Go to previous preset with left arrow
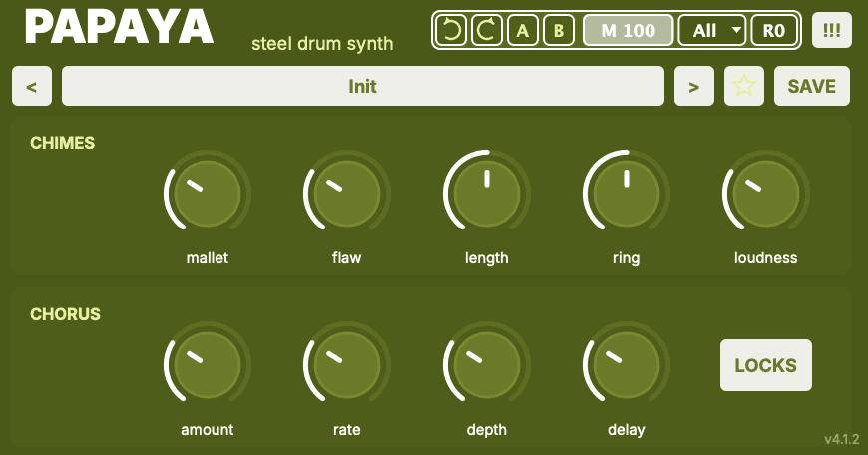The height and width of the screenshot is (455, 868). (x=32, y=86)
